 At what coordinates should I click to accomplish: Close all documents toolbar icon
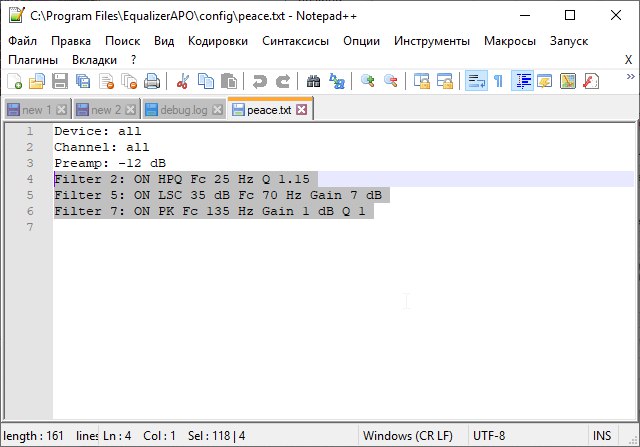(x=129, y=81)
